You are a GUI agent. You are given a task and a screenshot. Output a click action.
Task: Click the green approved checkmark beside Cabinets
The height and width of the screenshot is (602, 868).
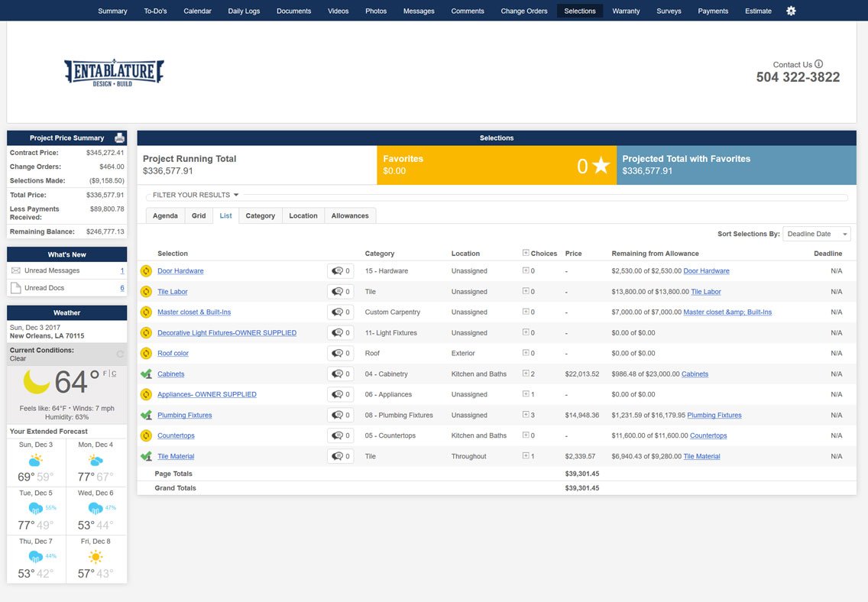click(146, 374)
